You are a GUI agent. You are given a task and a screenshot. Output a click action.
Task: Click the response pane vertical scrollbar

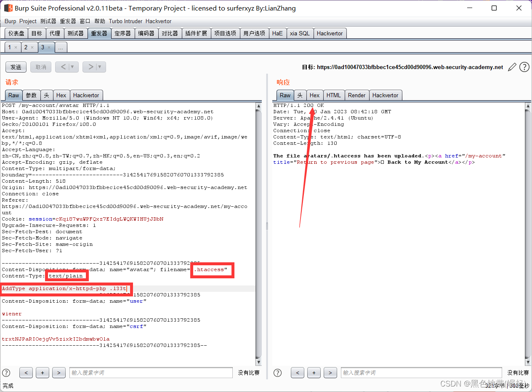pyautogui.click(x=528, y=234)
